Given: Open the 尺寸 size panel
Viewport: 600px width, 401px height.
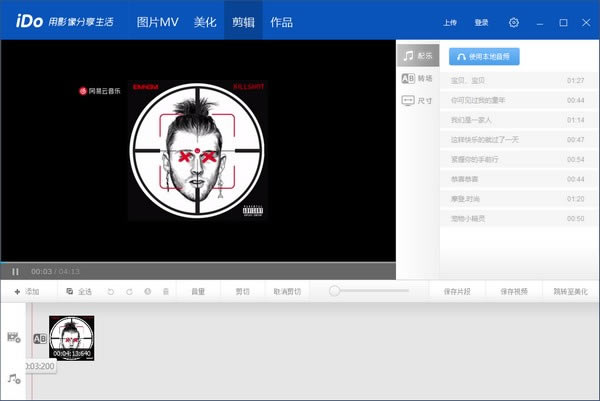Looking at the screenshot, I should pyautogui.click(x=418, y=101).
